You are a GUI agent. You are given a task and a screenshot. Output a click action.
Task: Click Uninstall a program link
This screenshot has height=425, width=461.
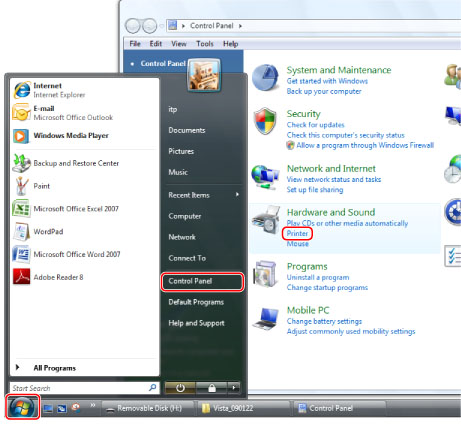(x=318, y=277)
